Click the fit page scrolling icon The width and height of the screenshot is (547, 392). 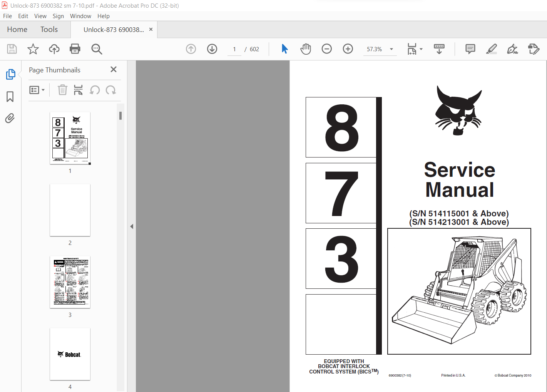(412, 49)
